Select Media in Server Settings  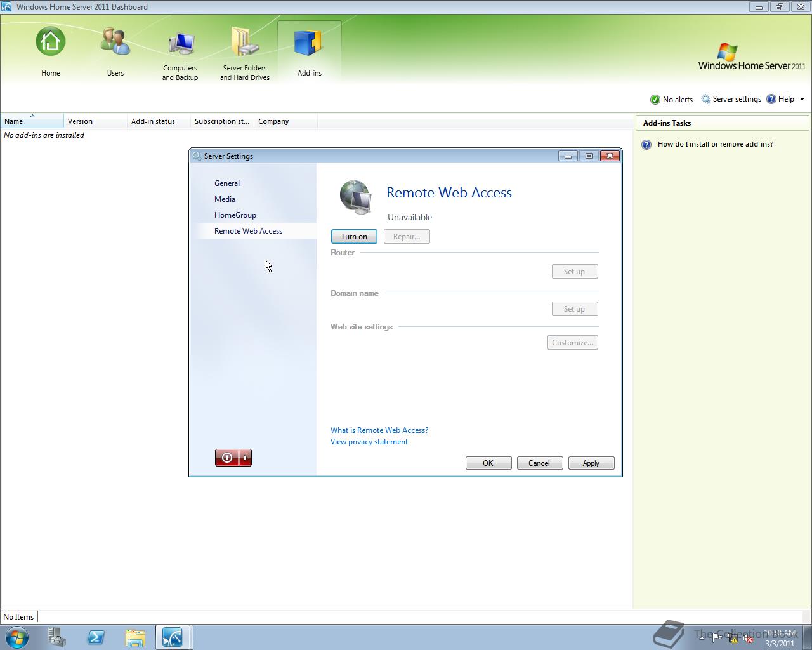pyautogui.click(x=225, y=199)
